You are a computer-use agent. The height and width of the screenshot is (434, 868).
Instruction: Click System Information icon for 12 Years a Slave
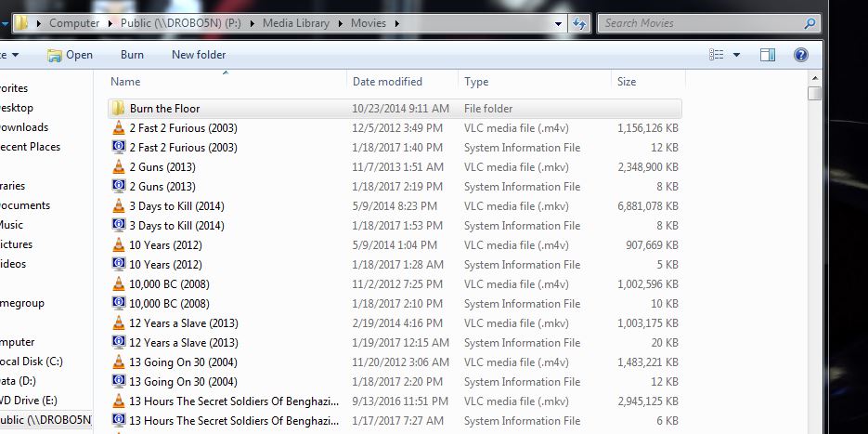pyautogui.click(x=119, y=343)
